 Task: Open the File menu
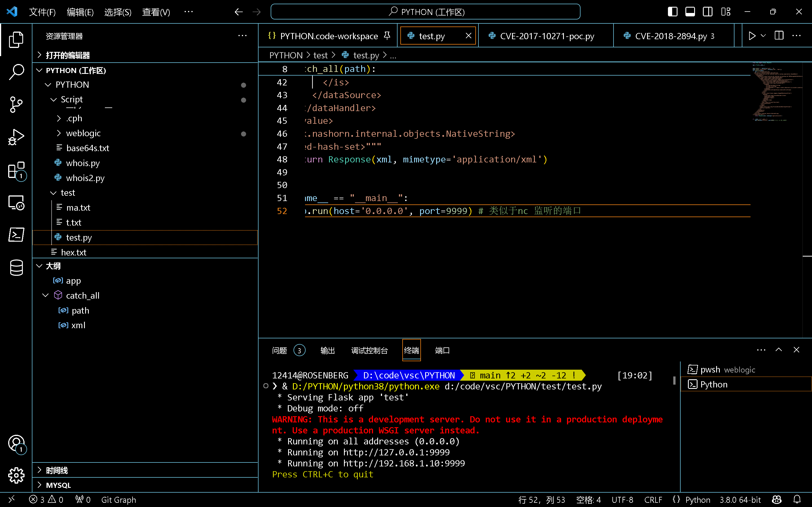click(x=42, y=12)
